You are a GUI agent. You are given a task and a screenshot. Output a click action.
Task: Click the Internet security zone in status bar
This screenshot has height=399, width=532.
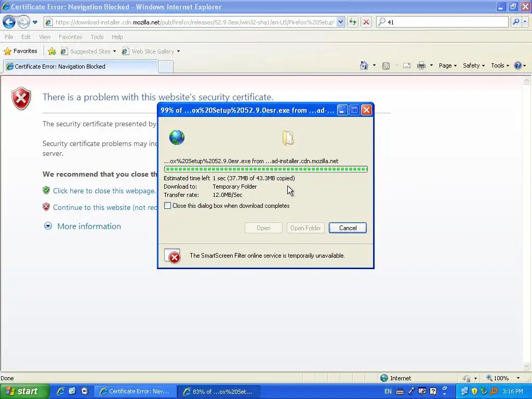point(395,378)
